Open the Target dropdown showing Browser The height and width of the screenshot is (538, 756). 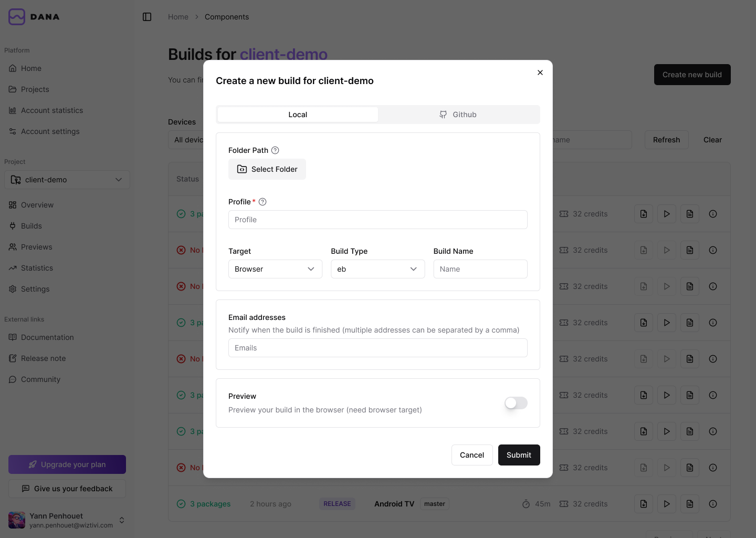275,268
